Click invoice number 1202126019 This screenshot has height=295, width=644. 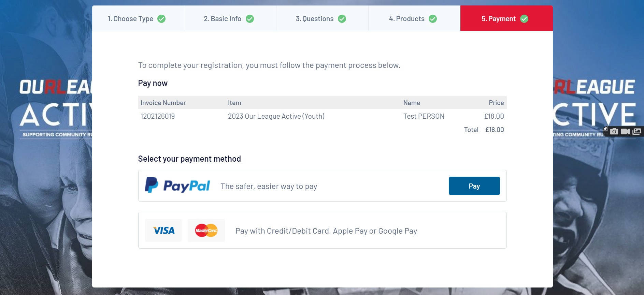click(158, 116)
